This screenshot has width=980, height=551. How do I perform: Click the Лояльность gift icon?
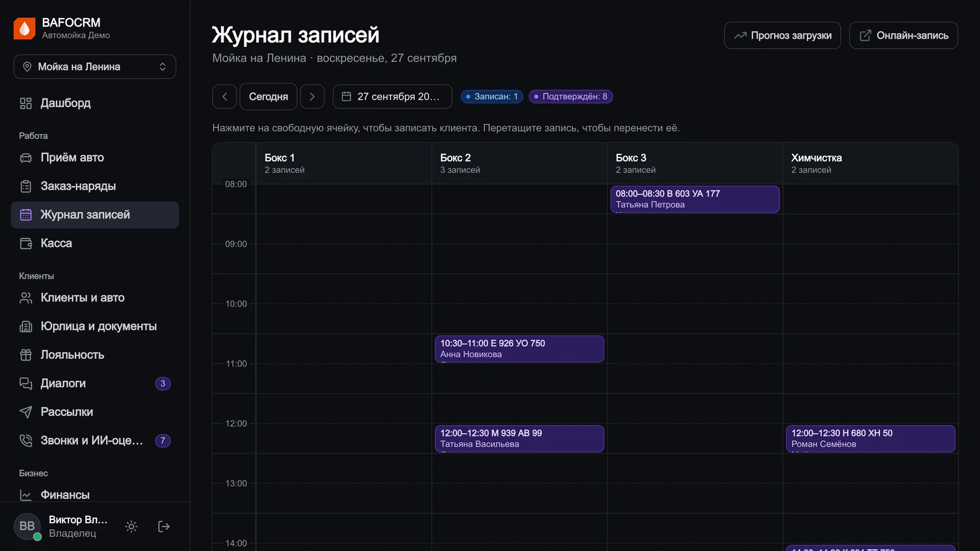tap(26, 355)
